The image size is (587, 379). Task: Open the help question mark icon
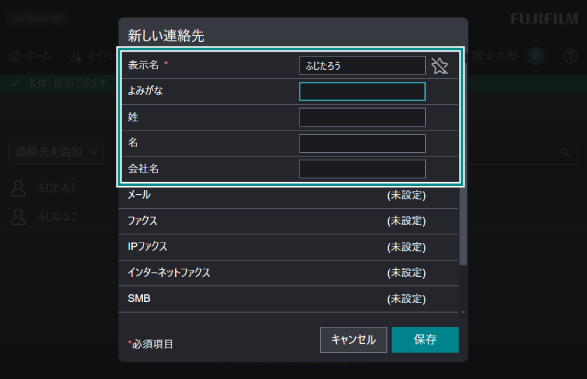click(x=571, y=57)
